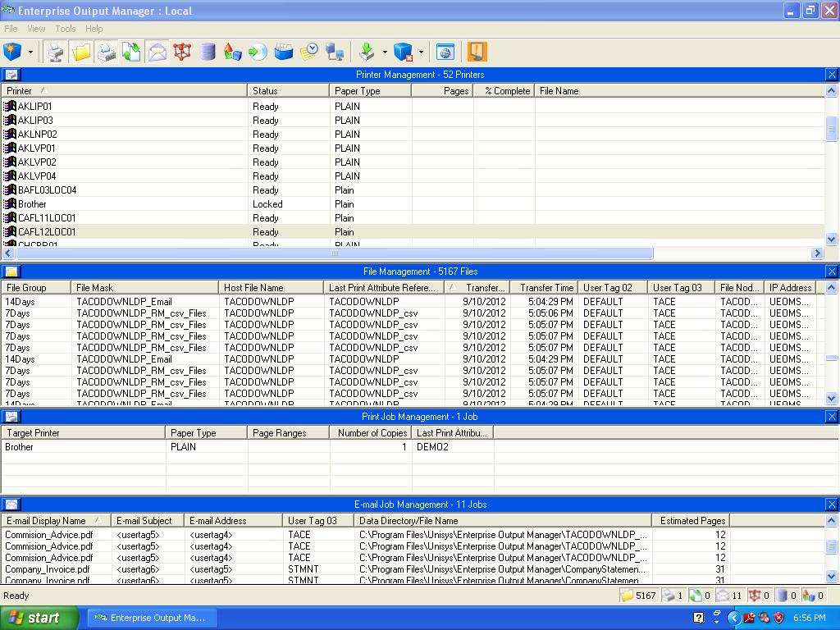Click the red shield security tray icon
The height and width of the screenshot is (630, 840).
[x=779, y=618]
